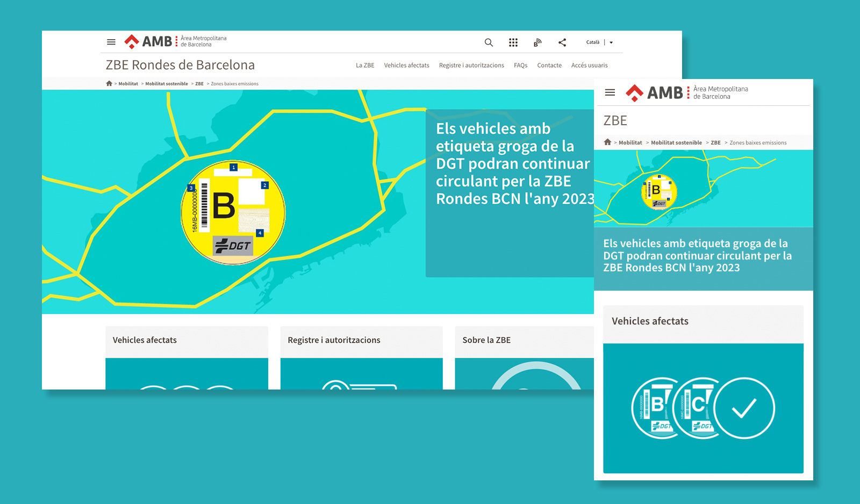860x504 pixels.
Task: Click home icon in mobile breadcrumb
Action: point(607,142)
